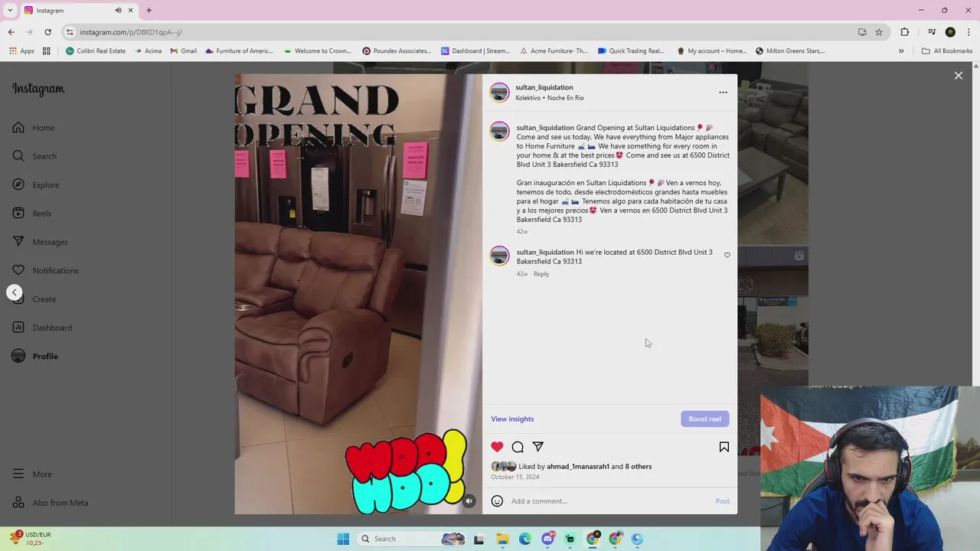Click the Instagram logo
This screenshot has height=551, width=980.
[x=38, y=89]
